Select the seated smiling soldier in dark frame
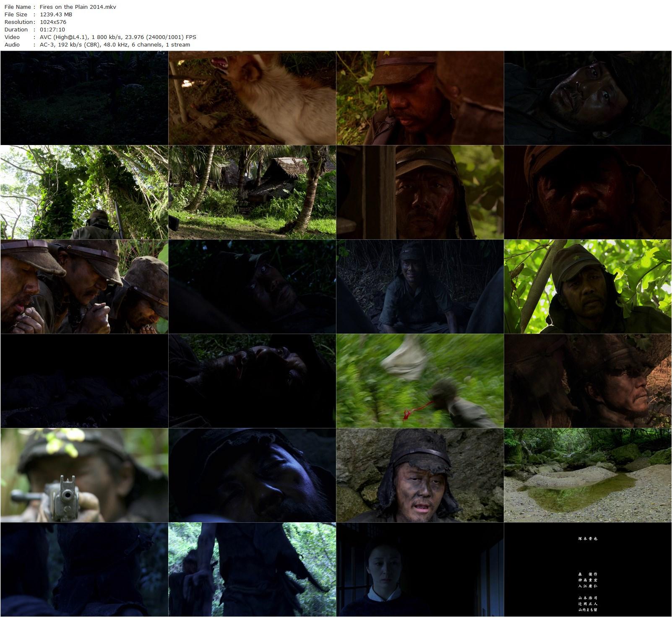Screen dimensions: 672x617 (x=420, y=287)
